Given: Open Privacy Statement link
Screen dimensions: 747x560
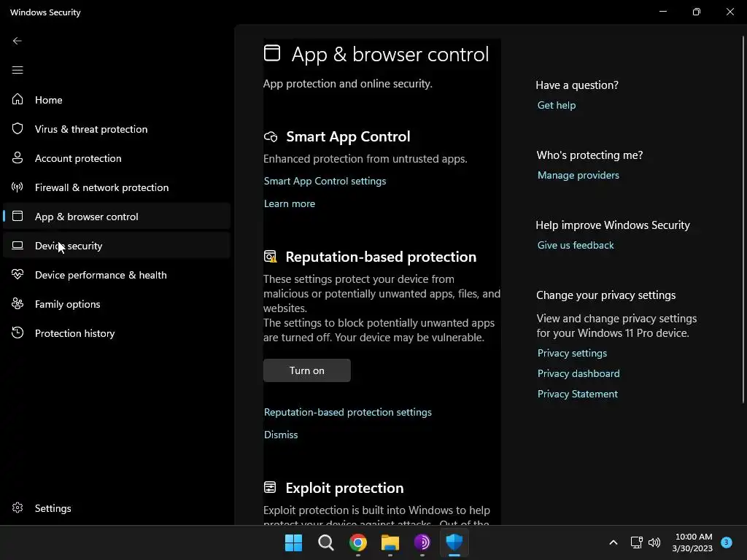Looking at the screenshot, I should pos(578,394).
